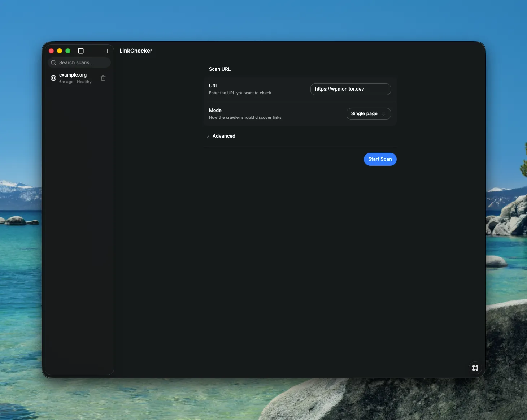Close the window with red button
527x420 pixels.
point(51,51)
